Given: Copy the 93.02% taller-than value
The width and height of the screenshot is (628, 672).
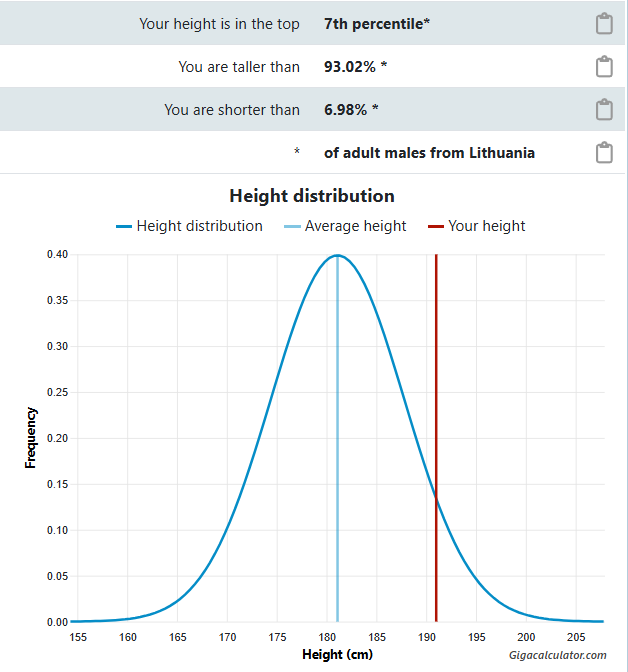Looking at the screenshot, I should (x=604, y=67).
